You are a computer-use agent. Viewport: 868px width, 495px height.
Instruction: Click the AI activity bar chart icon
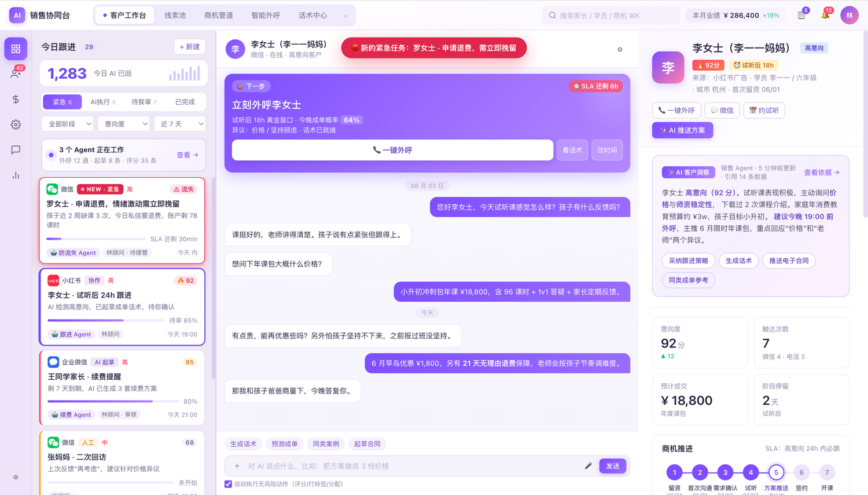click(x=185, y=74)
